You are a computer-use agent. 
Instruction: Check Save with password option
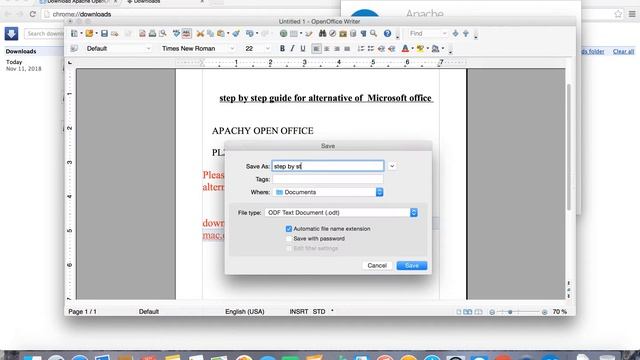289,239
